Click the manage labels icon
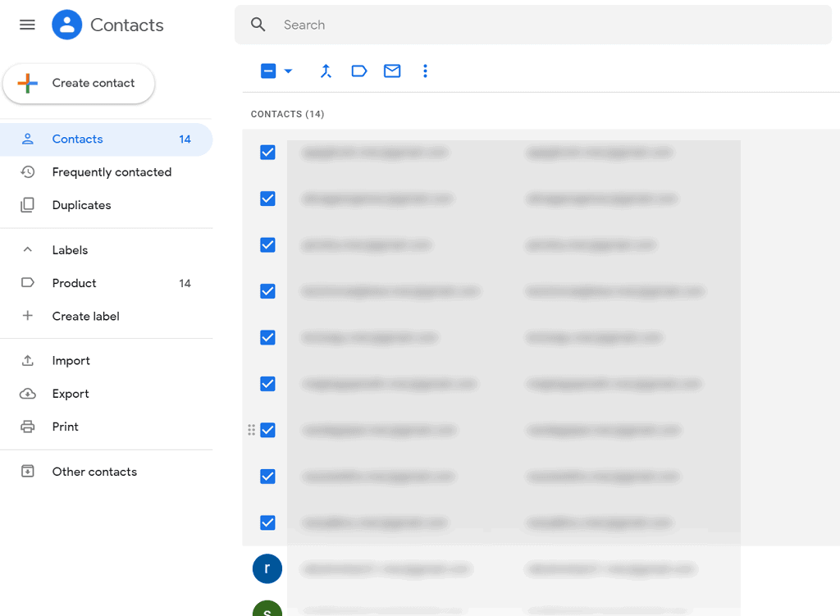Viewport: 840px width, 616px height. pyautogui.click(x=358, y=71)
